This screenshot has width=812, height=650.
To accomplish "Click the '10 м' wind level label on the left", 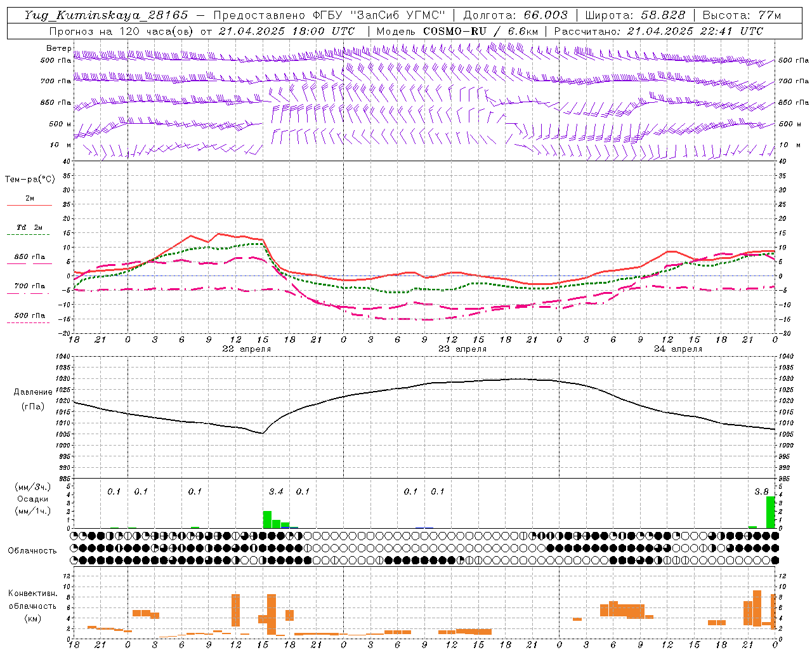I will [60, 145].
